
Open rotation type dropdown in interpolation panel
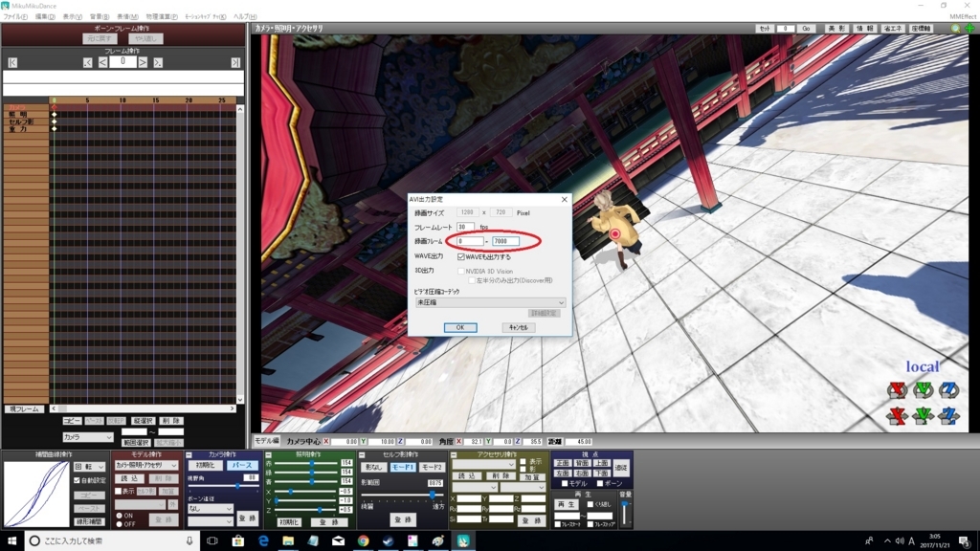[89, 467]
